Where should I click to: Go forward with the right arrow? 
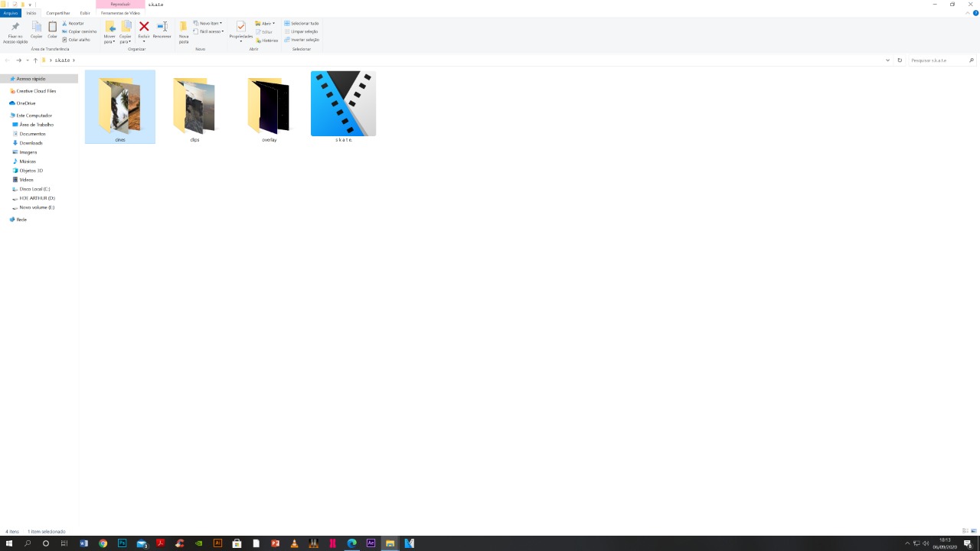coord(19,60)
